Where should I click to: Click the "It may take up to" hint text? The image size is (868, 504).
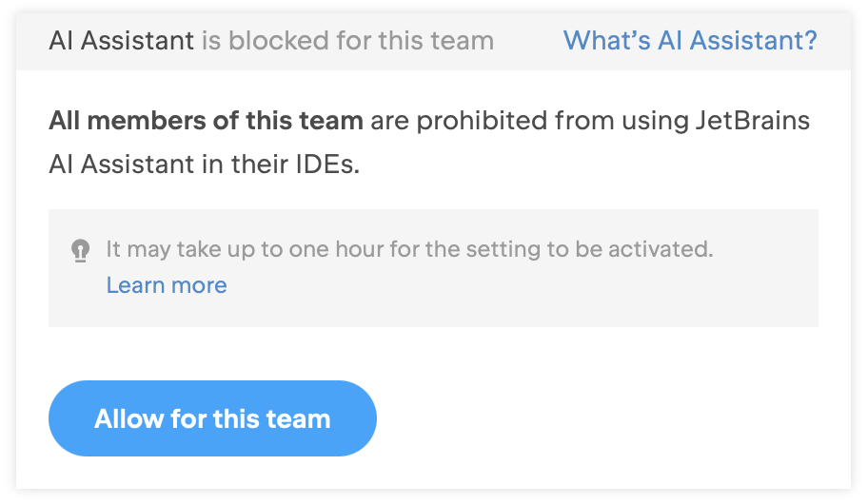tap(181, 249)
